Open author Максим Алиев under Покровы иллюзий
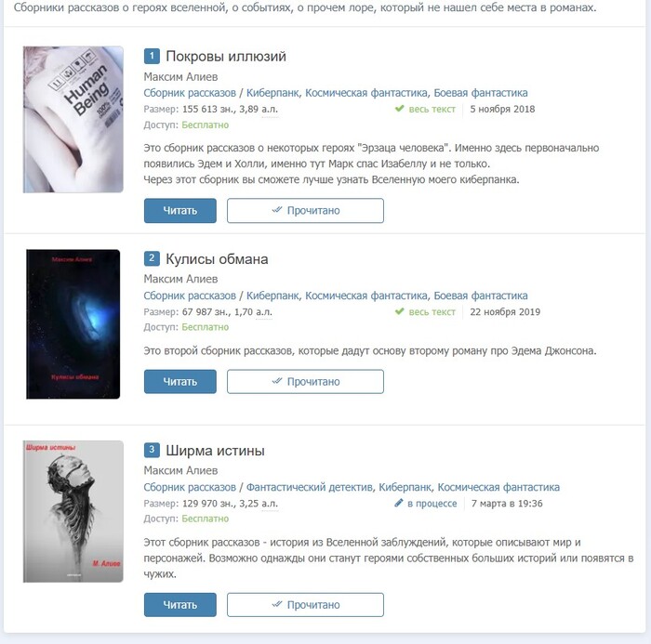Image resolution: width=651 pixels, height=644 pixels. point(180,77)
